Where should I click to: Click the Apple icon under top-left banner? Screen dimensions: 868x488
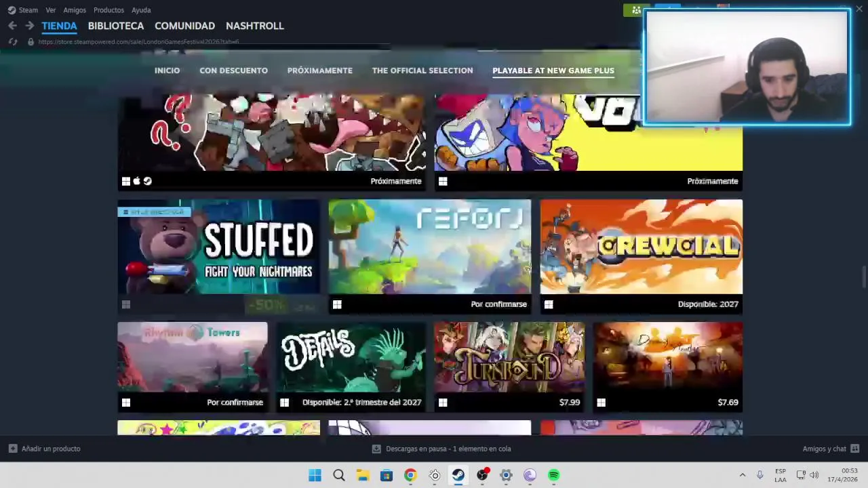click(x=136, y=181)
